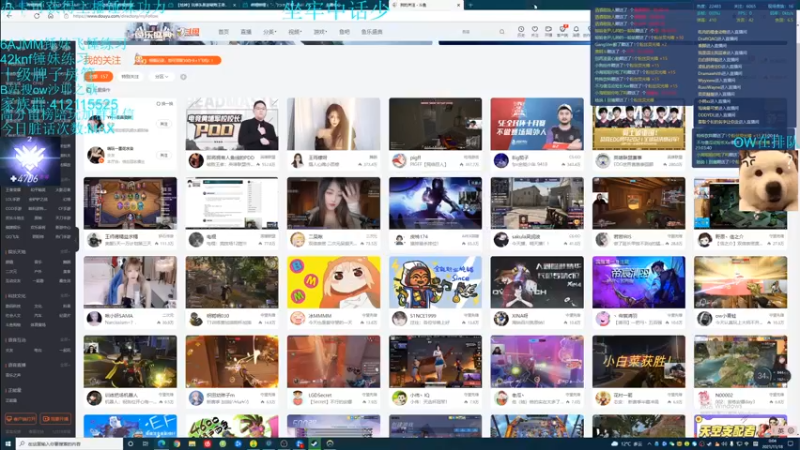This screenshot has width=800, height=450.
Task: Open the STNCE1999 cartoon thumbnail
Action: (x=435, y=282)
